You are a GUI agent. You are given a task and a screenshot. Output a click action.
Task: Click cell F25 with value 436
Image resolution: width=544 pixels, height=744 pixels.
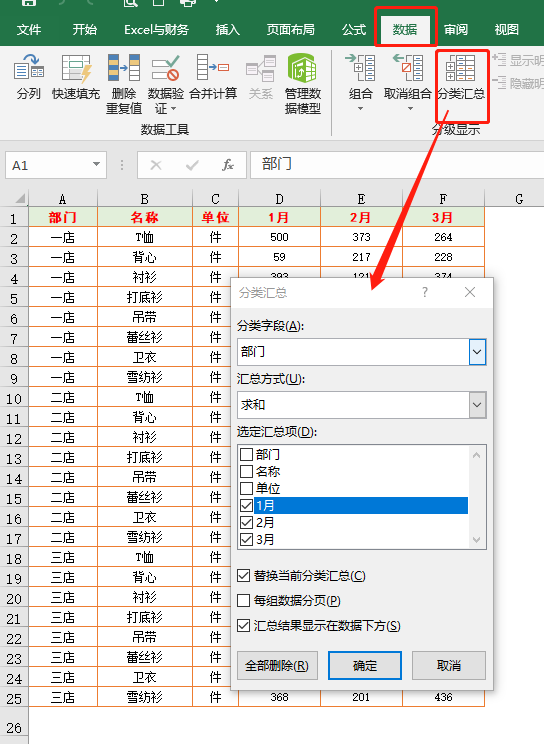click(443, 697)
